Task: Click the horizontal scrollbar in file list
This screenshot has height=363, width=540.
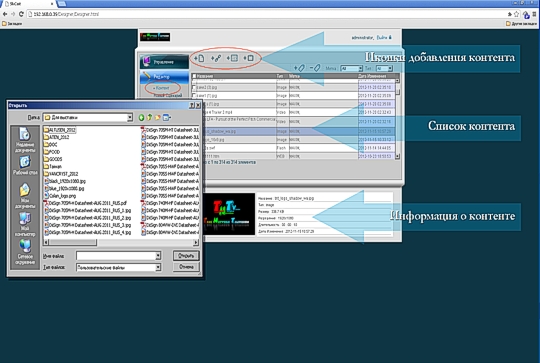Action: pyautogui.click(x=121, y=242)
